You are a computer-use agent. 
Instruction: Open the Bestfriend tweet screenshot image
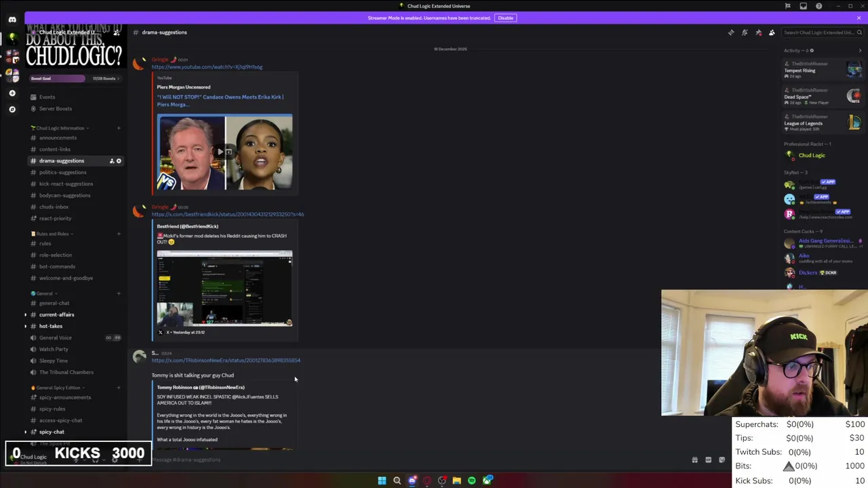pyautogui.click(x=224, y=289)
